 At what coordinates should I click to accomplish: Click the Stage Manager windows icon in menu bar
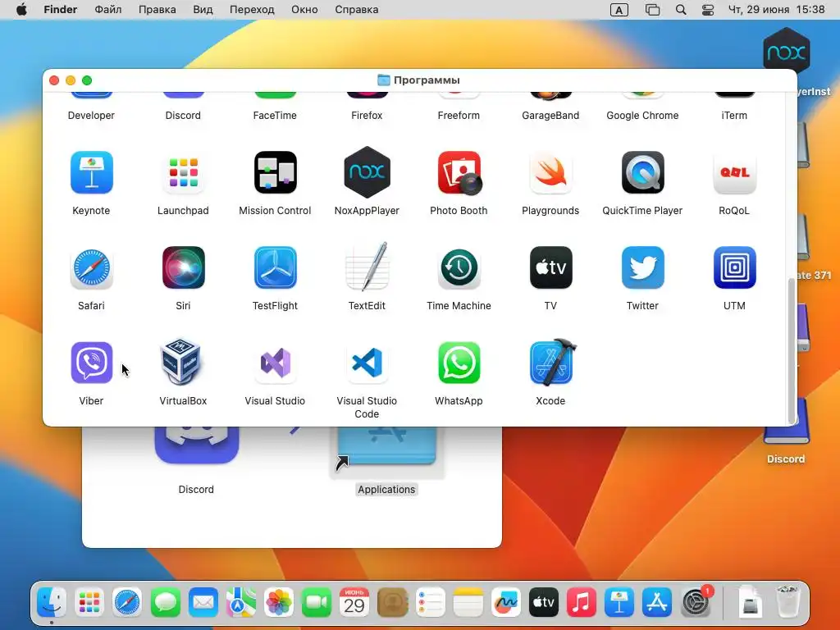[x=652, y=10]
